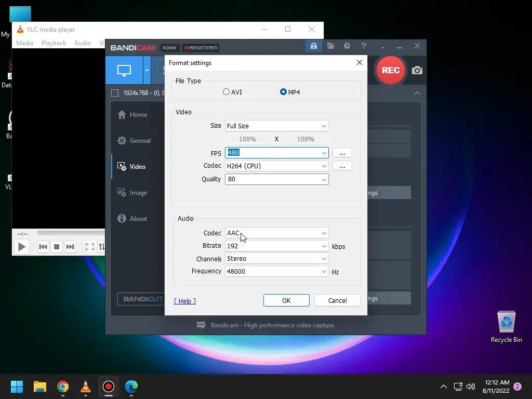Open Google Chrome from the taskbar

[63, 387]
